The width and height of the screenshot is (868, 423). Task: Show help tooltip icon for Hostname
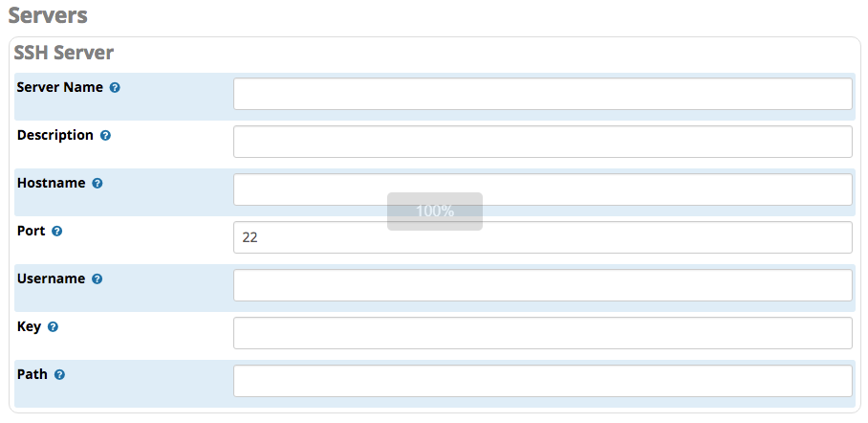click(x=98, y=183)
